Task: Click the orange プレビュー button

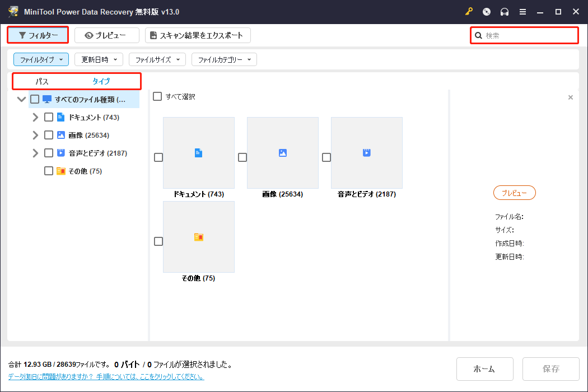Action: click(x=514, y=193)
